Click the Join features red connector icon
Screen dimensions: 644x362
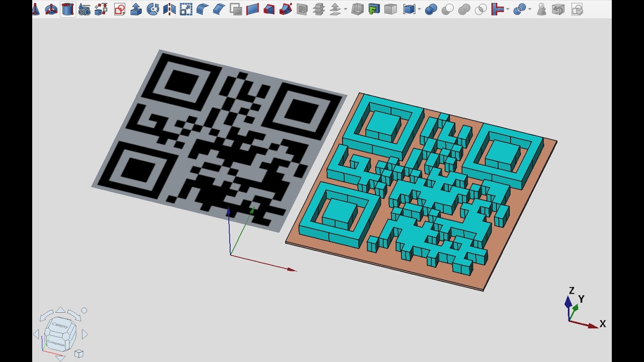click(498, 9)
